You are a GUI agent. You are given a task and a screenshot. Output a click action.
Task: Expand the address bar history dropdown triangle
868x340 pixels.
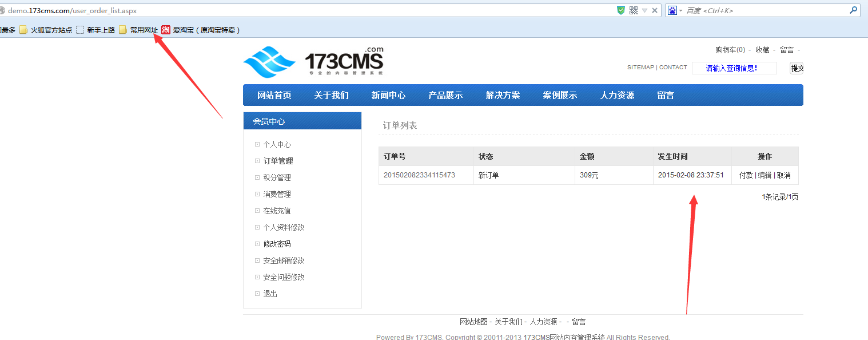644,10
